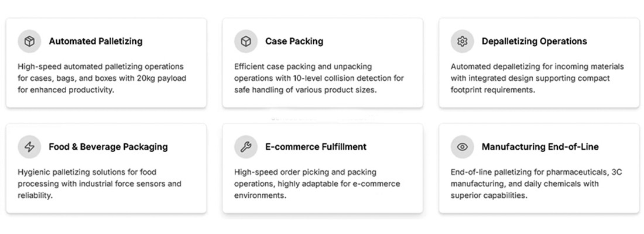Click the cube icon next to Case Packing
644x234 pixels.
246,42
